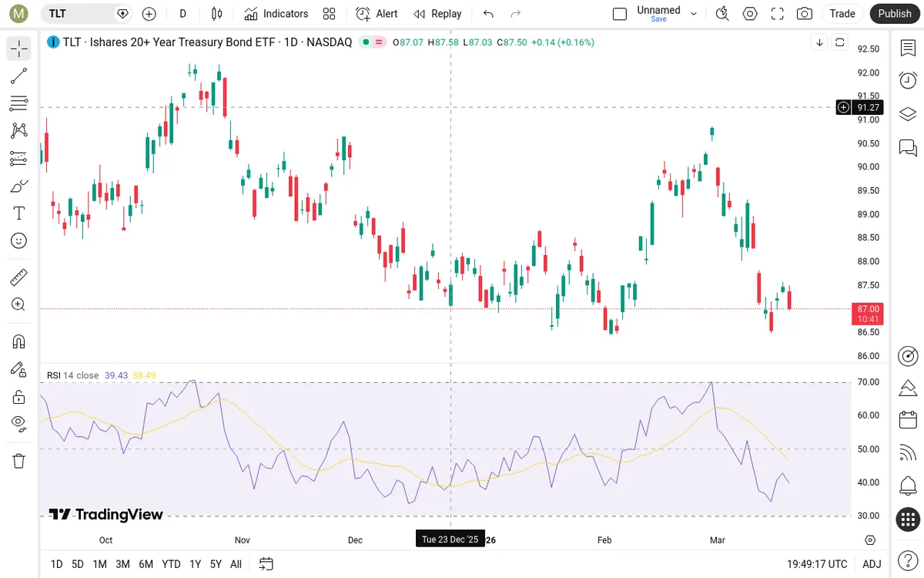This screenshot has height=578, width=924.
Task: Open the Fibonacci retracement tools
Action: coord(19,103)
